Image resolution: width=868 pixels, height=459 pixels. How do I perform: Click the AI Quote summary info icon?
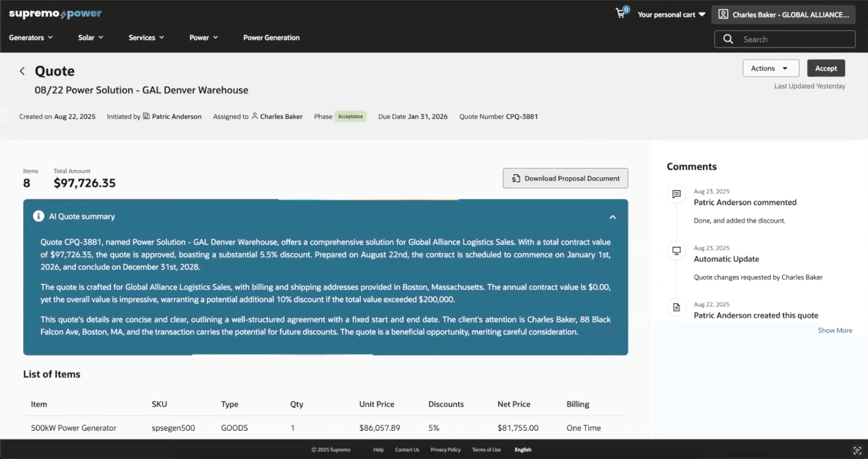[x=38, y=216]
